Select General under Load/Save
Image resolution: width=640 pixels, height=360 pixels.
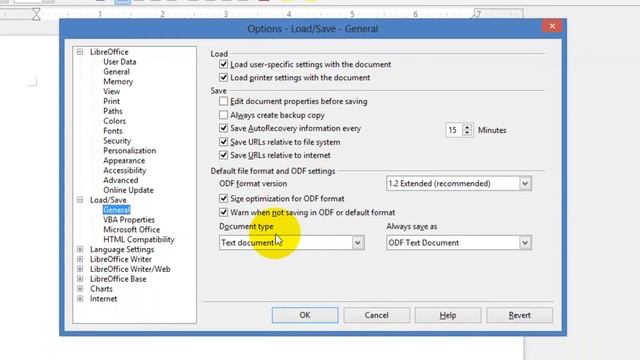[116, 210]
